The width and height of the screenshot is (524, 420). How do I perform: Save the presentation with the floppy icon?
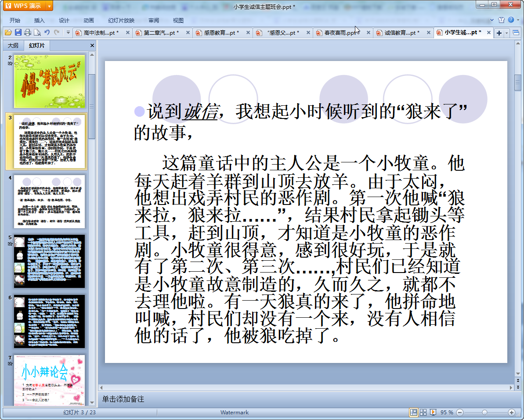[x=18, y=32]
